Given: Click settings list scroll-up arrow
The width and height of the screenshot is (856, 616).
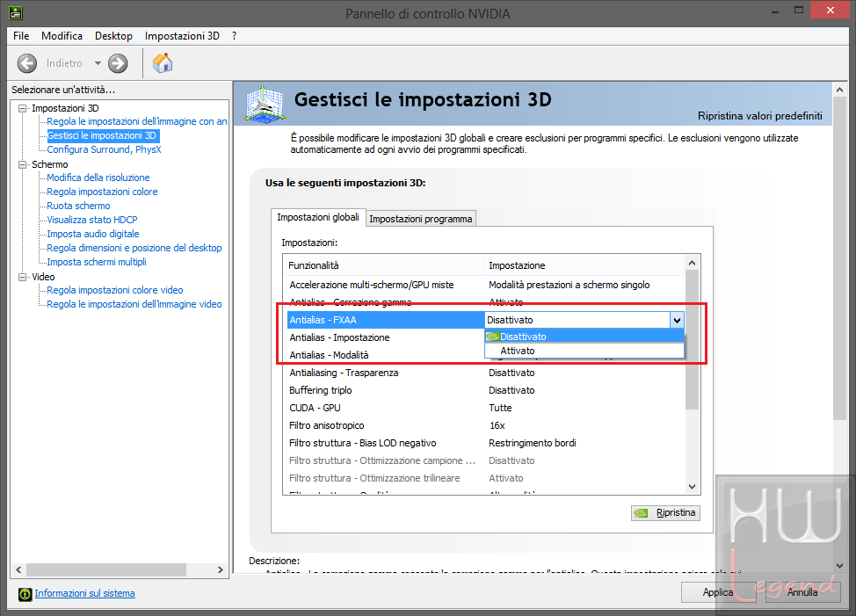Looking at the screenshot, I should pyautogui.click(x=693, y=263).
